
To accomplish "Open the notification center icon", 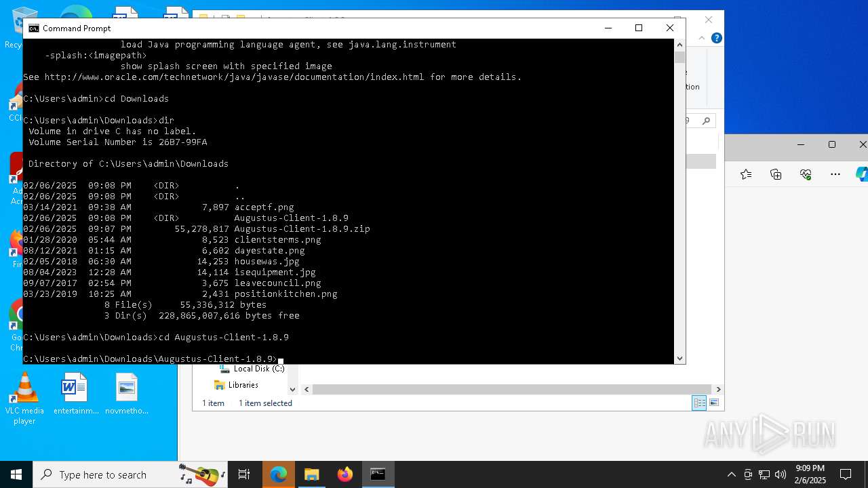I will 846,474.
